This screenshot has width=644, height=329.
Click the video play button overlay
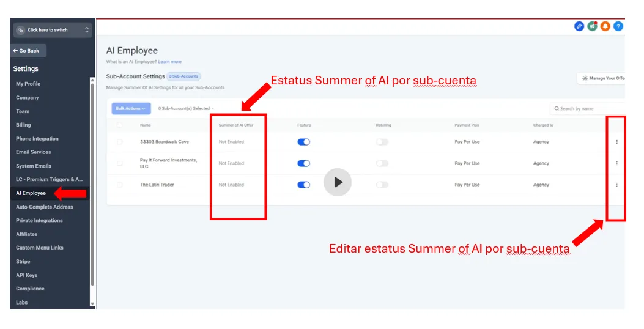pyautogui.click(x=338, y=182)
